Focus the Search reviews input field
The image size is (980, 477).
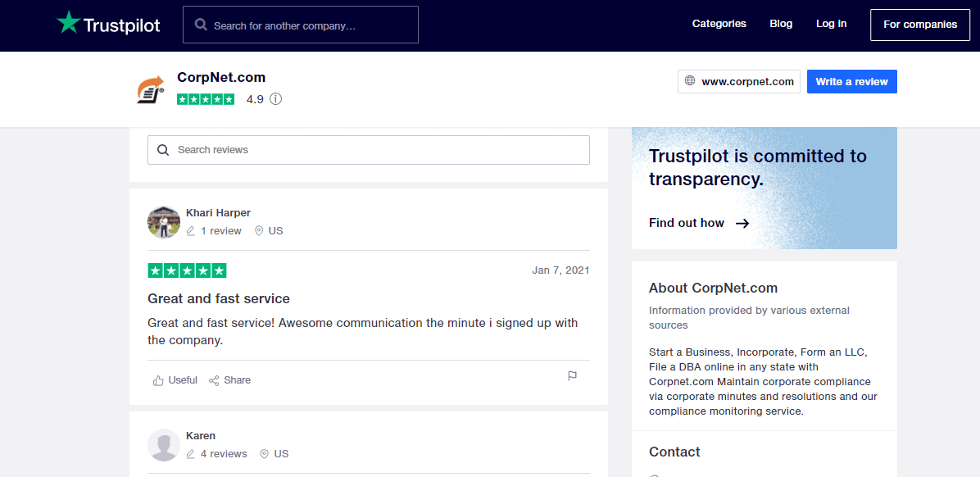point(369,150)
